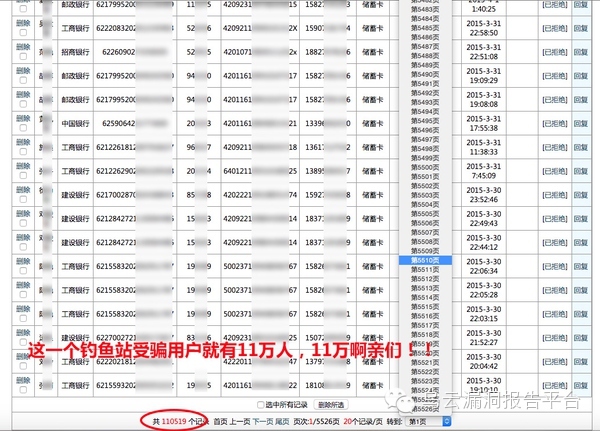Tick checkbox for row 2015-3-30 23:52:46
This screenshot has height=431, width=600.
pyautogui.click(x=23, y=199)
